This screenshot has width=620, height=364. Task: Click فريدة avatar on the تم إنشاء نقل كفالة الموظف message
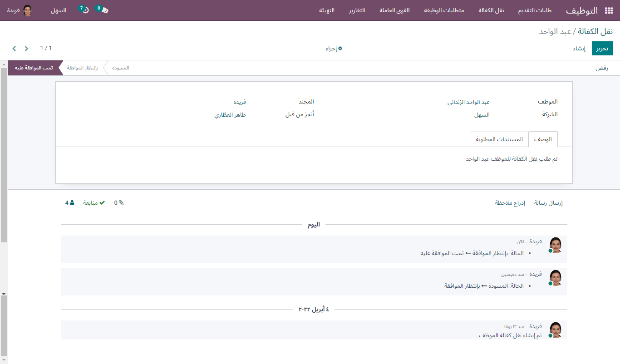pyautogui.click(x=556, y=330)
